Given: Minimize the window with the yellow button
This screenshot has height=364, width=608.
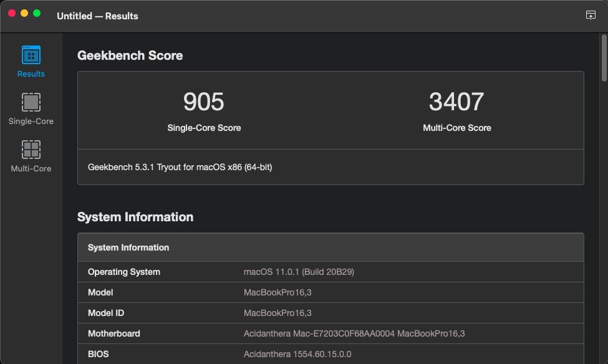Looking at the screenshot, I should coord(24,13).
